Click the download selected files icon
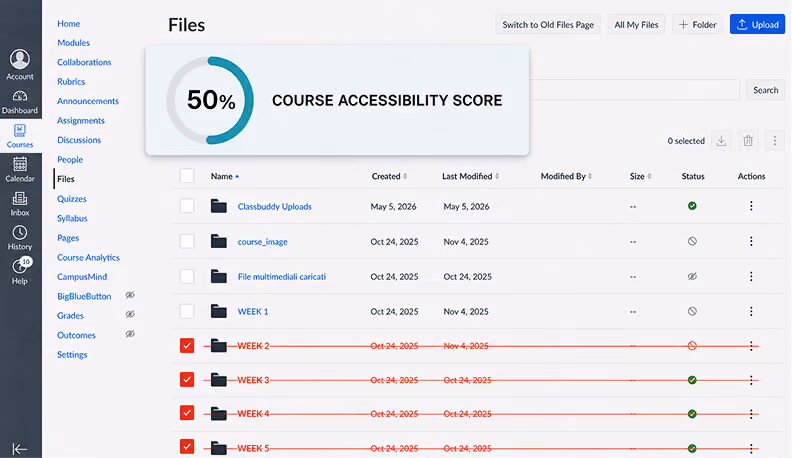 (x=721, y=141)
